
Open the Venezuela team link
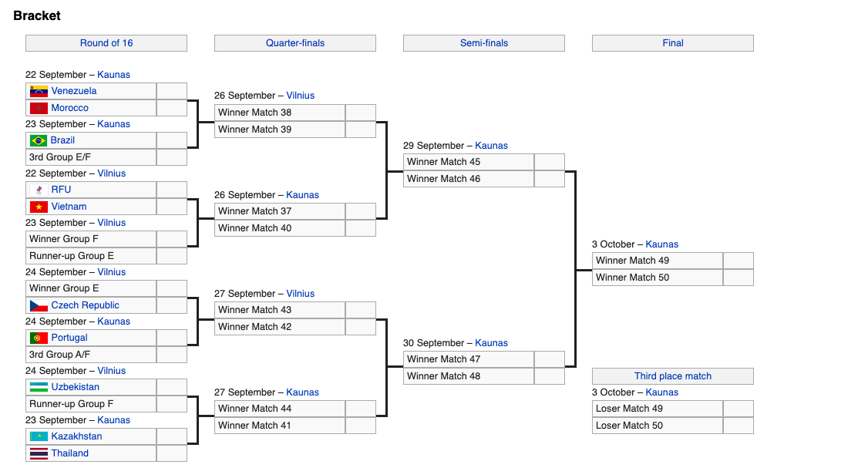tap(74, 91)
